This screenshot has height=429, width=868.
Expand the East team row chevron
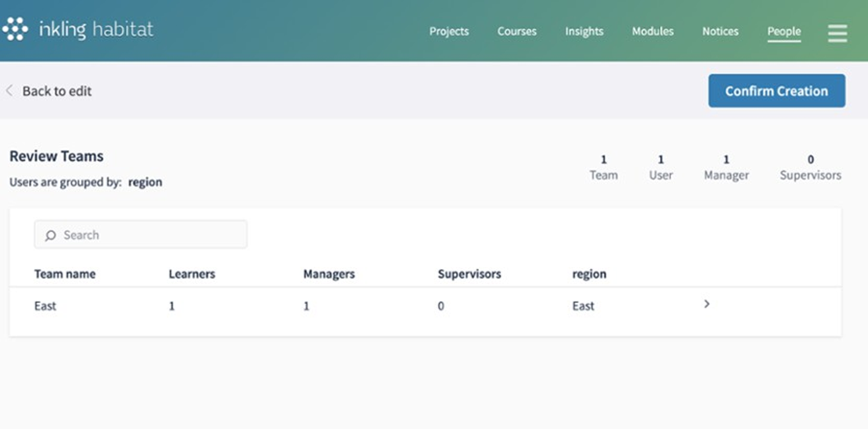(x=706, y=304)
